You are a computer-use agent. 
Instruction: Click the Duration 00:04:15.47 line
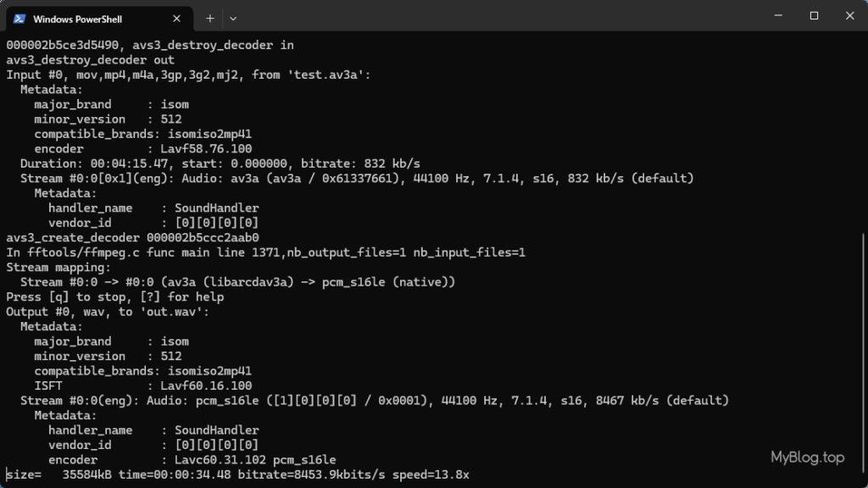(x=220, y=164)
